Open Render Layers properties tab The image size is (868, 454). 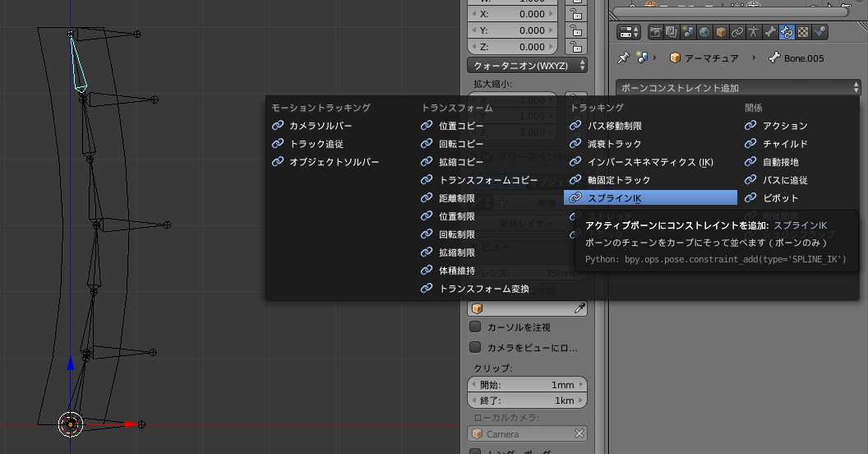tap(672, 32)
